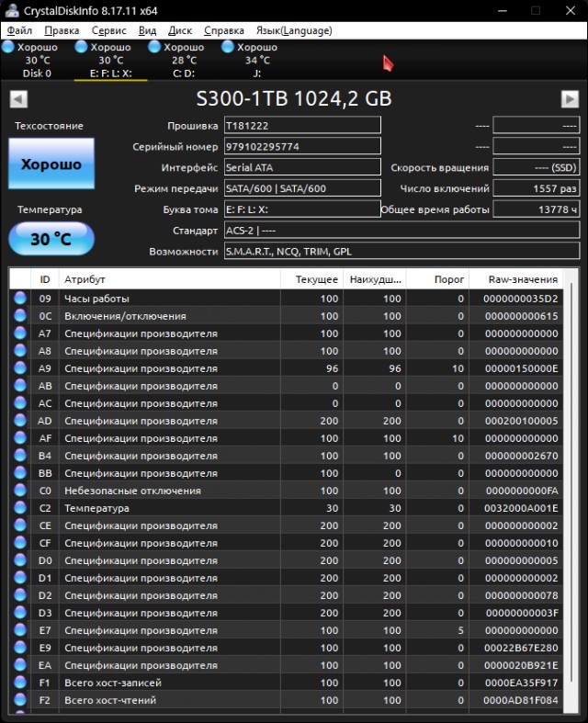Click status icon of row C2 Температура

pyautogui.click(x=20, y=508)
